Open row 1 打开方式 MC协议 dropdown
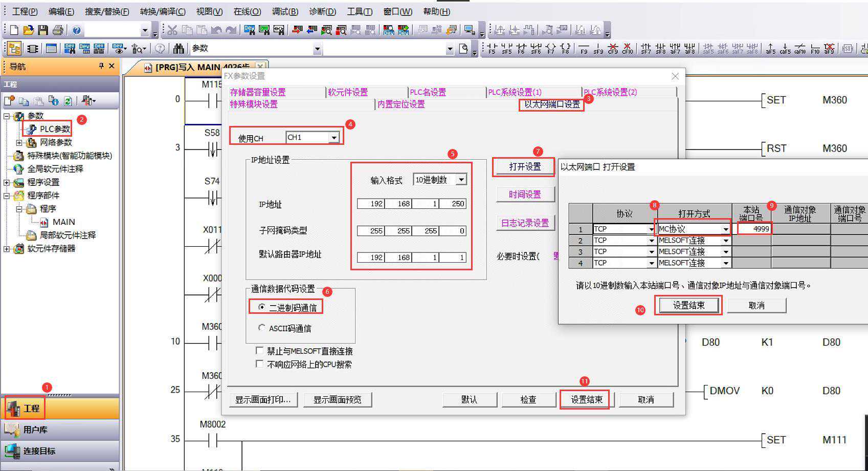868x471 pixels. click(x=725, y=229)
